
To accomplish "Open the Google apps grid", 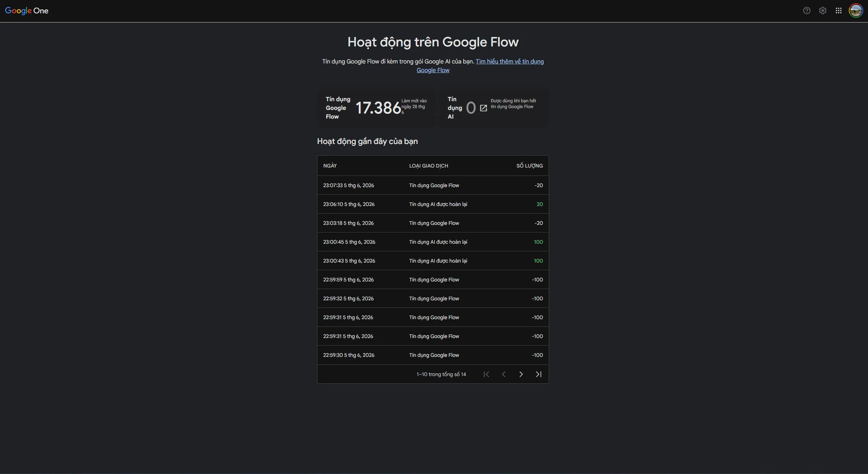I will coord(839,11).
